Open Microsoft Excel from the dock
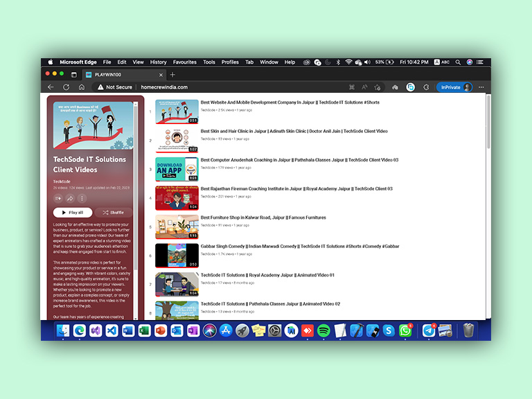The image size is (532, 399). pos(145,330)
